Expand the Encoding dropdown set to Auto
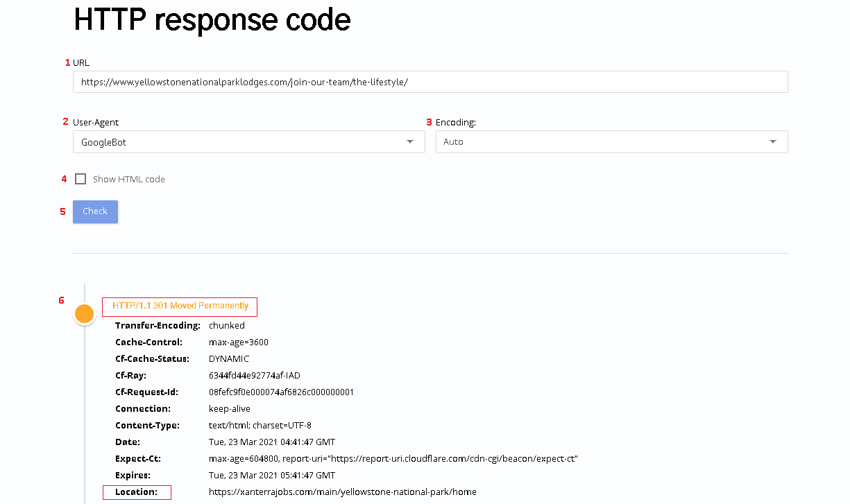Image resolution: width=850 pixels, height=504 pixels. [x=611, y=142]
